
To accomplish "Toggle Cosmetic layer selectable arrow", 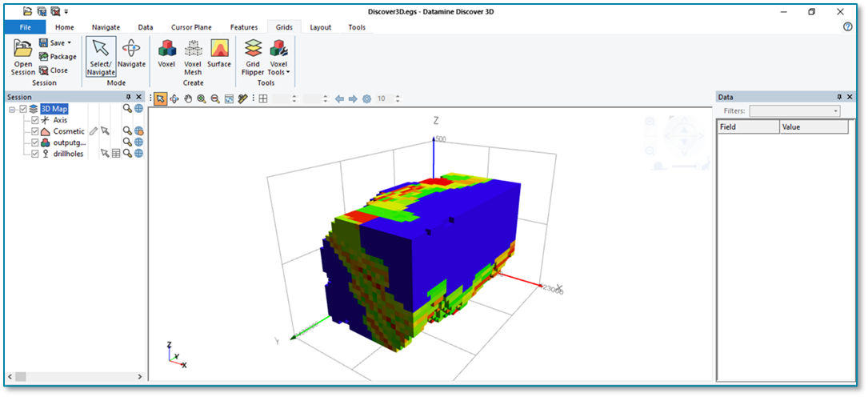I will pyautogui.click(x=105, y=131).
